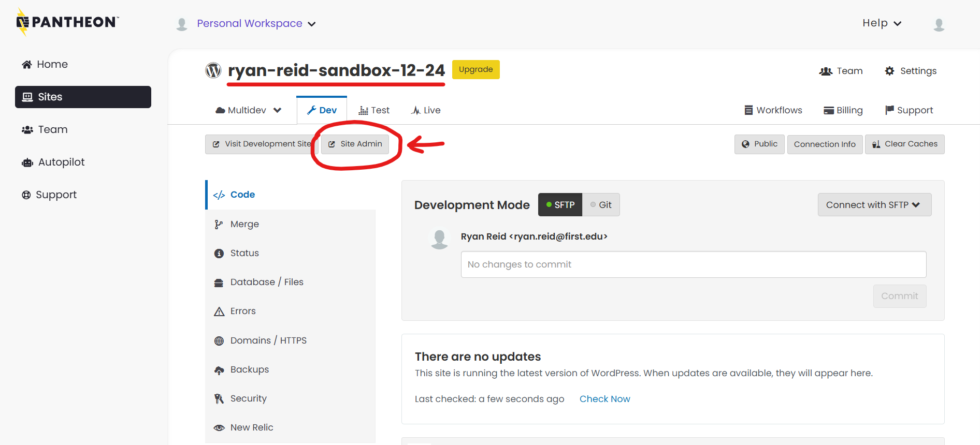The image size is (980, 445).
Task: Open the Status section
Action: (x=291, y=253)
